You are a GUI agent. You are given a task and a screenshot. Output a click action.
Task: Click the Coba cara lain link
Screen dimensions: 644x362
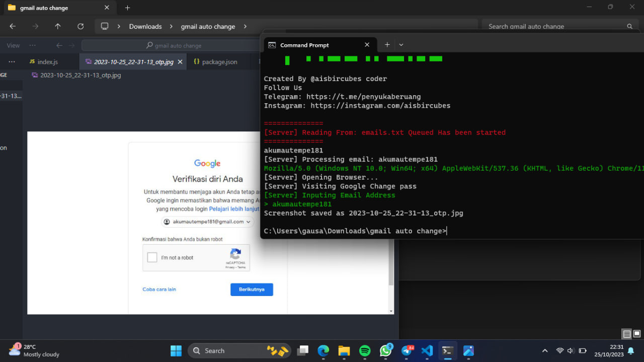159,289
